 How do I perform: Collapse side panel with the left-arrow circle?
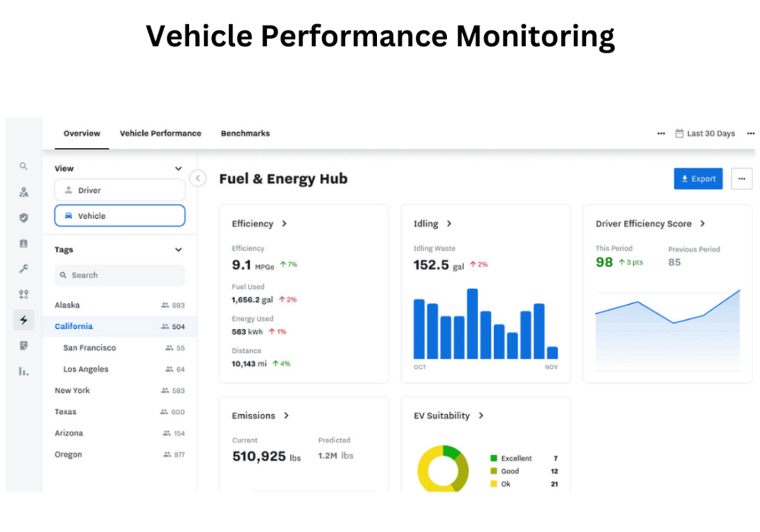(198, 179)
